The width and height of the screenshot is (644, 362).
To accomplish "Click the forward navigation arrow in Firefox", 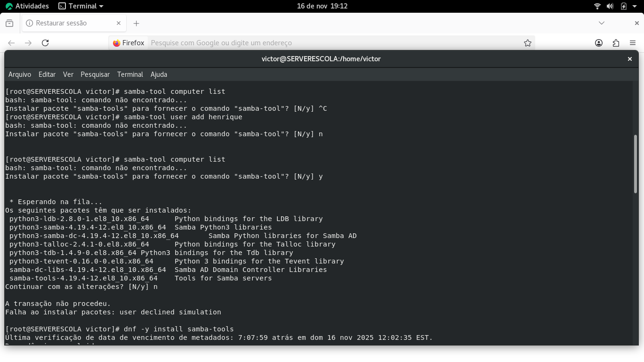I will tap(28, 43).
